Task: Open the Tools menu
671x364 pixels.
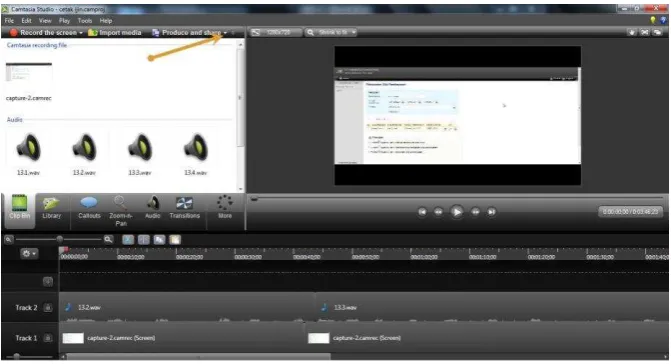Action: [85, 21]
